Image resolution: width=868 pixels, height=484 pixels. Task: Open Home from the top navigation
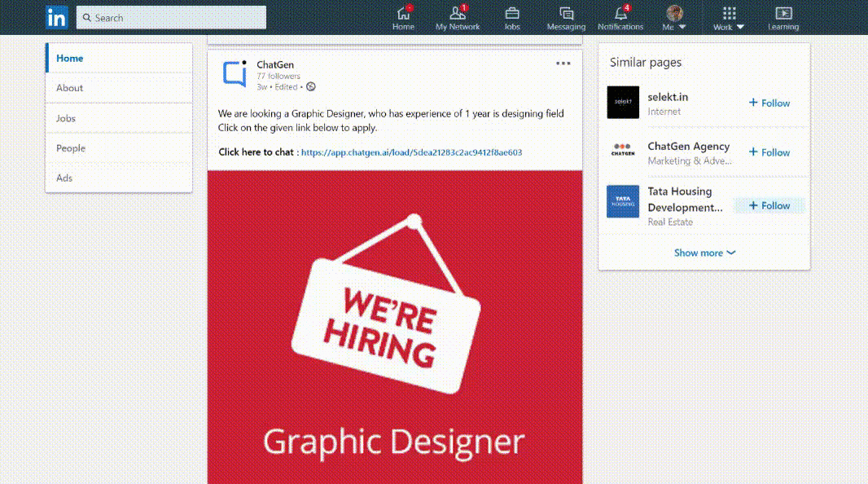click(x=403, y=18)
